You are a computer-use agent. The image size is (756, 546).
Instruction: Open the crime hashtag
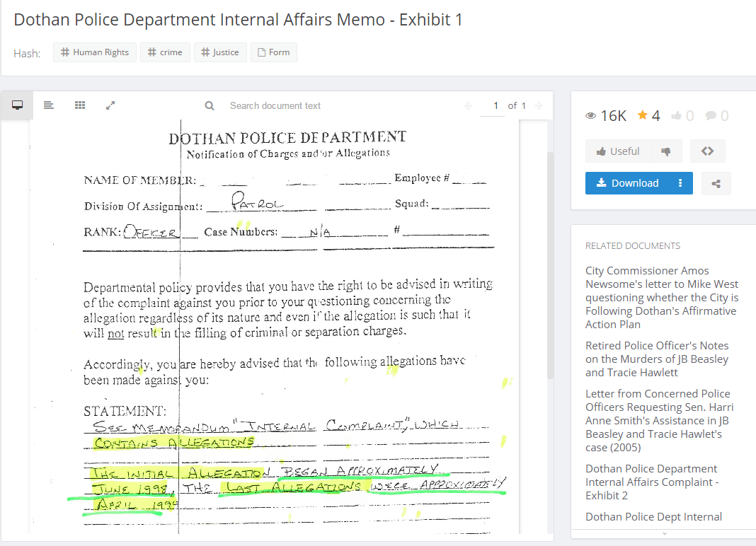point(165,52)
